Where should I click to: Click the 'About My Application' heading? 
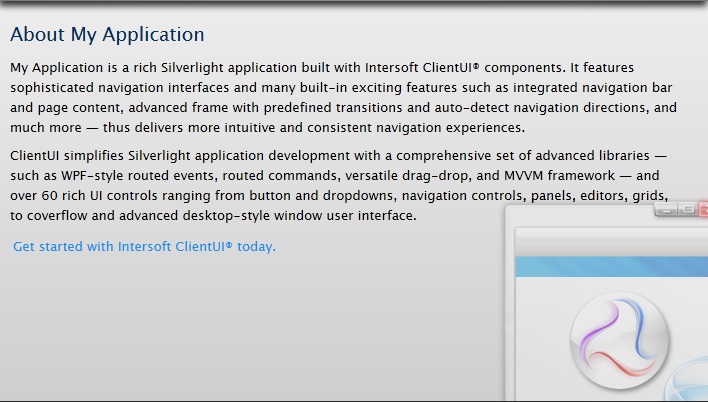107,35
